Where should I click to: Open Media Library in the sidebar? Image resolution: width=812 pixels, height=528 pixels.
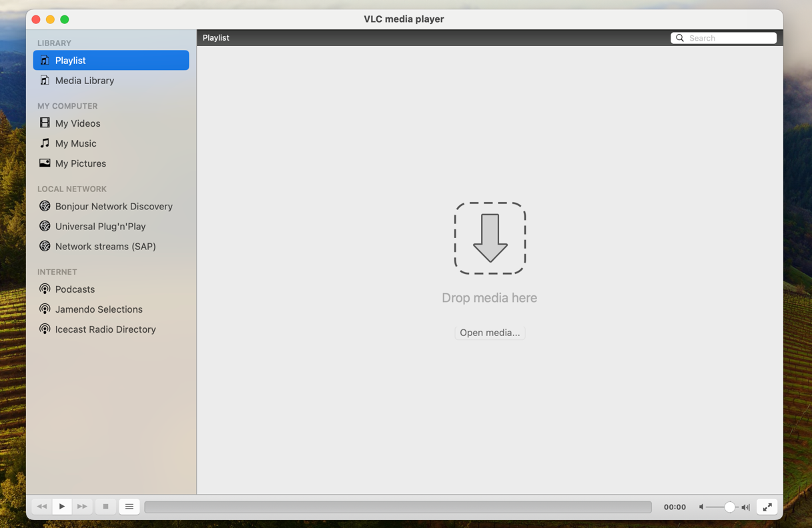click(x=111, y=81)
